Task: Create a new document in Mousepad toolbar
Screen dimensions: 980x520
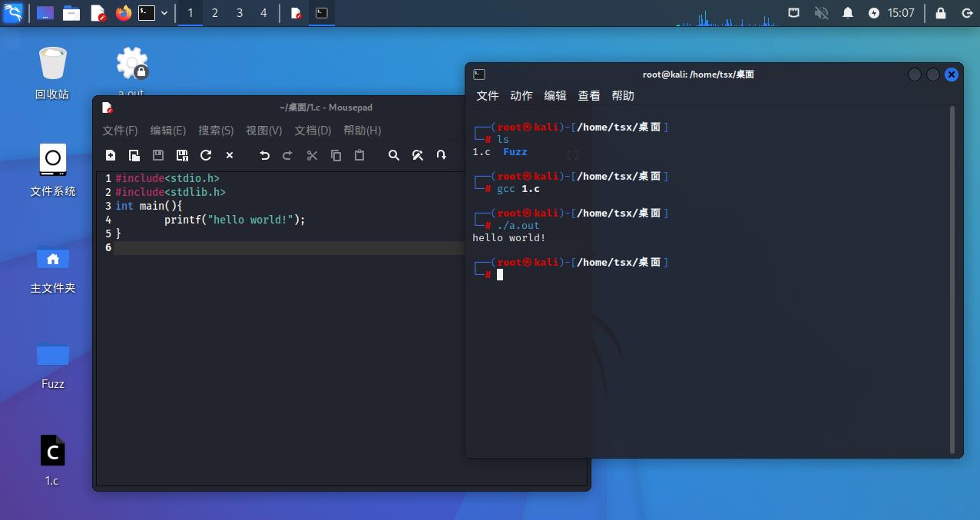Action: [111, 155]
